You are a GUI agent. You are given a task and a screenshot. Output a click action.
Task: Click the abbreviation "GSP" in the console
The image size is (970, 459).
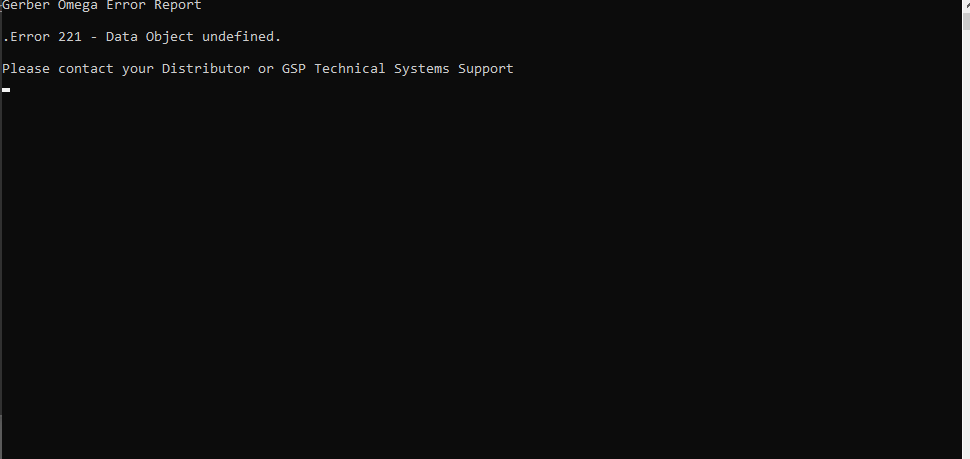point(294,69)
